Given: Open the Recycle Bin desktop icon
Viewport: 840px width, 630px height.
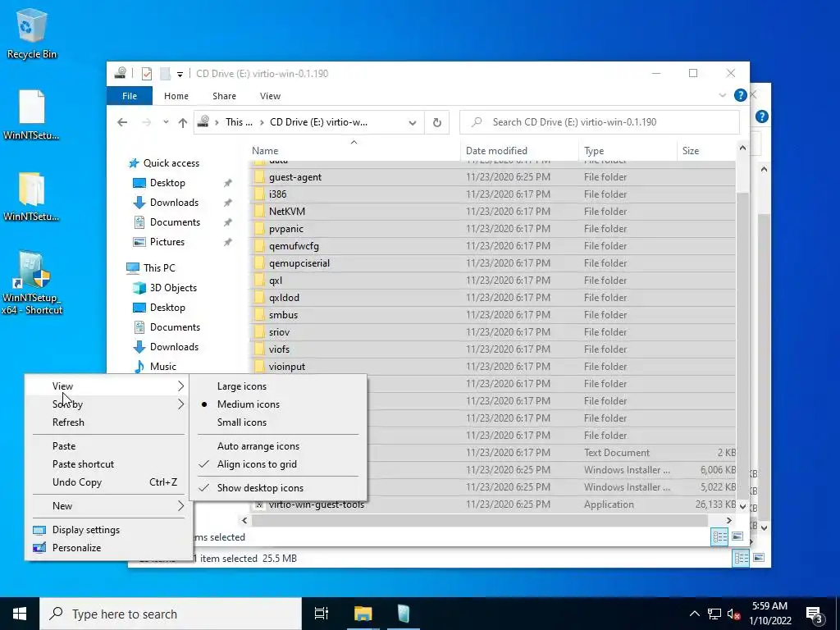Looking at the screenshot, I should pyautogui.click(x=31, y=34).
